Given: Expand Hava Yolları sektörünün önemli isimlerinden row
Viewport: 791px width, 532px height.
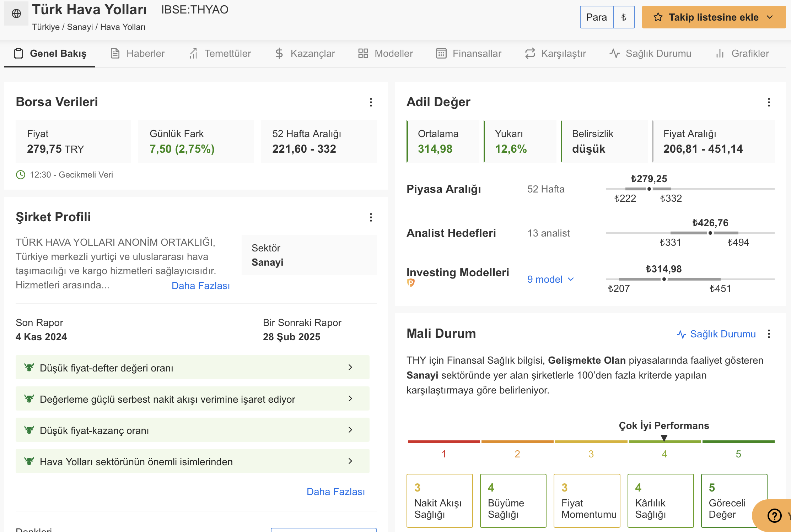Looking at the screenshot, I should (193, 461).
